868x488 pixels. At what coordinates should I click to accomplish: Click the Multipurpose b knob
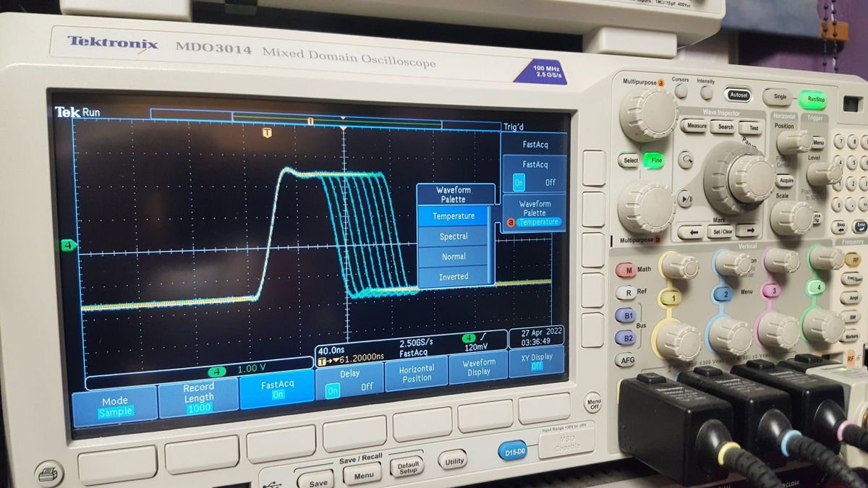[x=645, y=207]
